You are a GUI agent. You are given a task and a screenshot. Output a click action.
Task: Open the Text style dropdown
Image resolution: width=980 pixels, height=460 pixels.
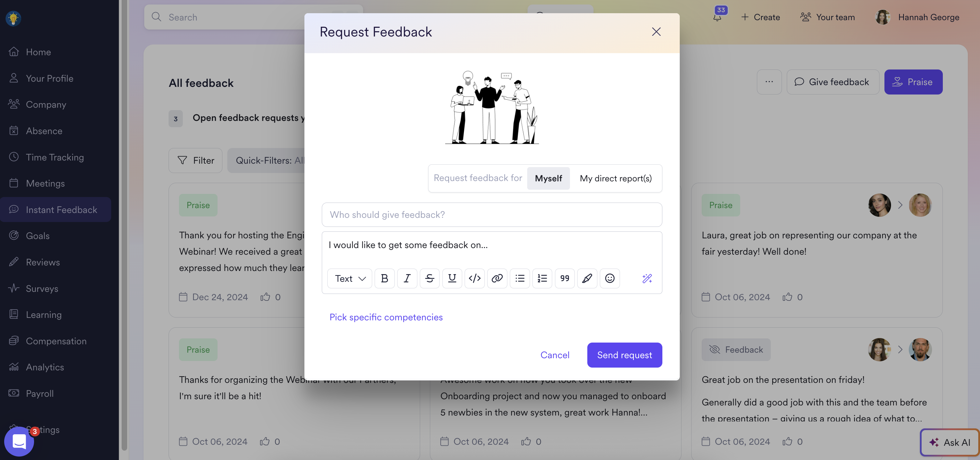350,279
